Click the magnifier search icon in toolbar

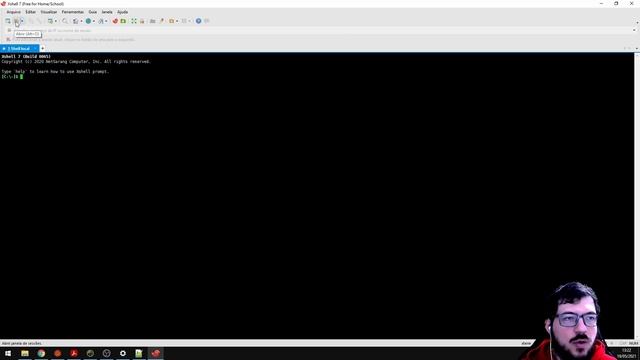[64, 21]
